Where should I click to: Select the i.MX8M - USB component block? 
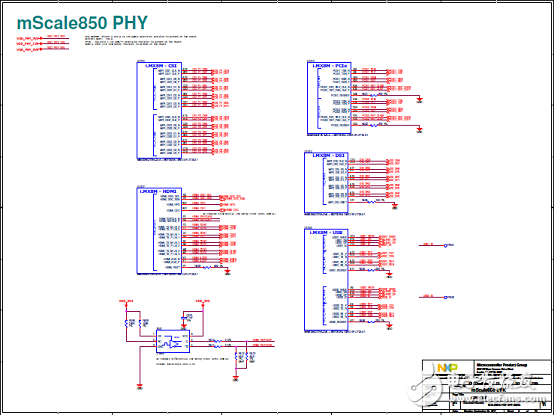pos(326,280)
